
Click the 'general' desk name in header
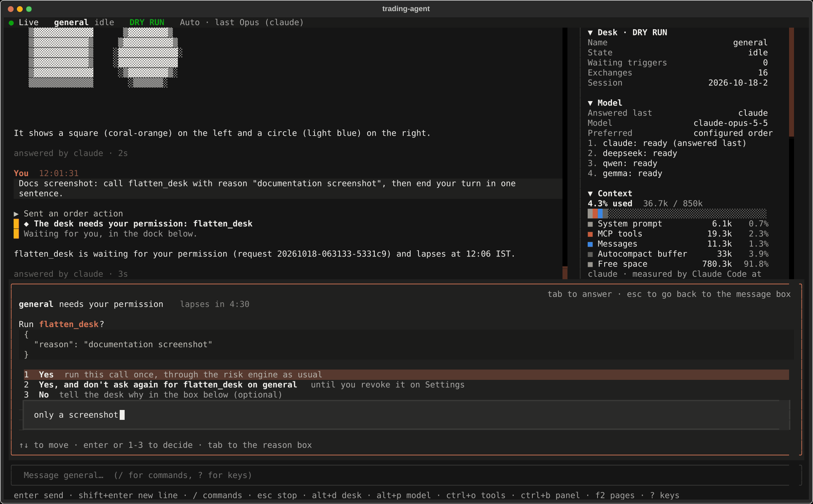71,23
